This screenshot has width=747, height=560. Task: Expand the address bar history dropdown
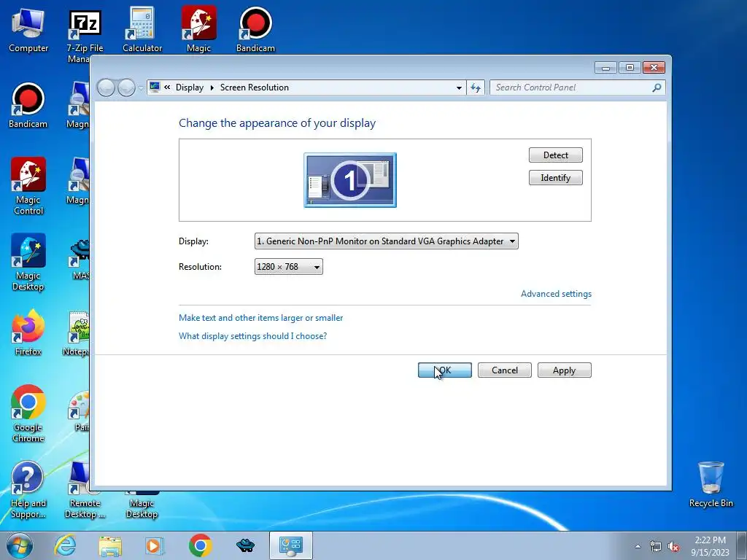[459, 87]
